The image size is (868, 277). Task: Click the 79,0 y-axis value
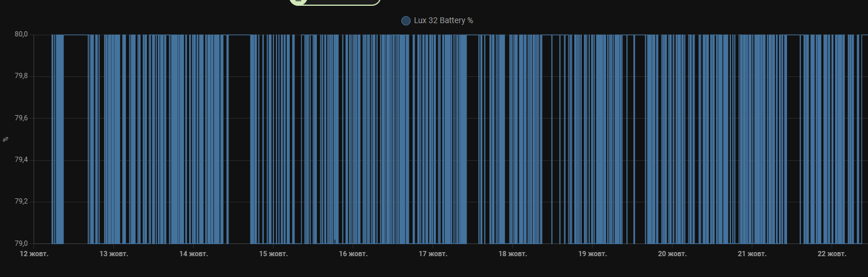(x=21, y=243)
